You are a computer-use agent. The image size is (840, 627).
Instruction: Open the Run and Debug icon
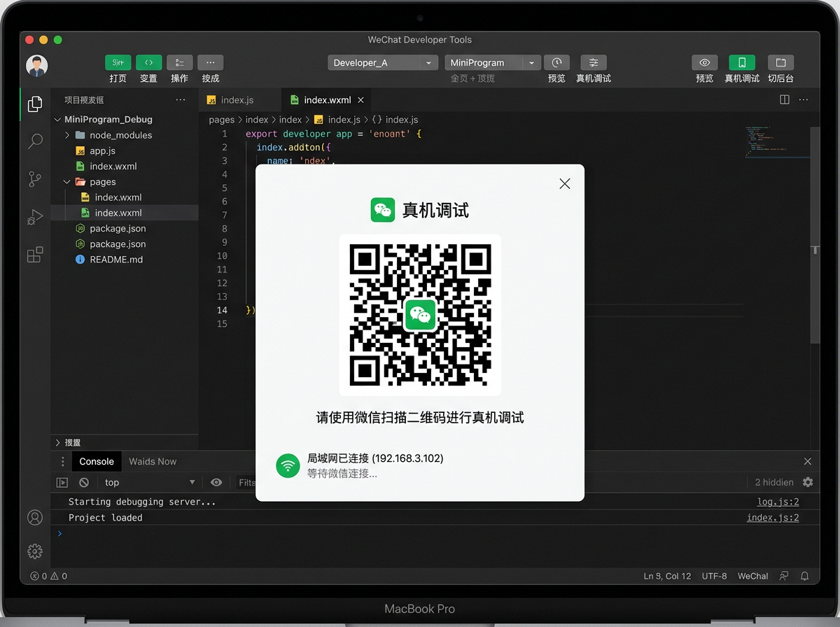coord(35,217)
